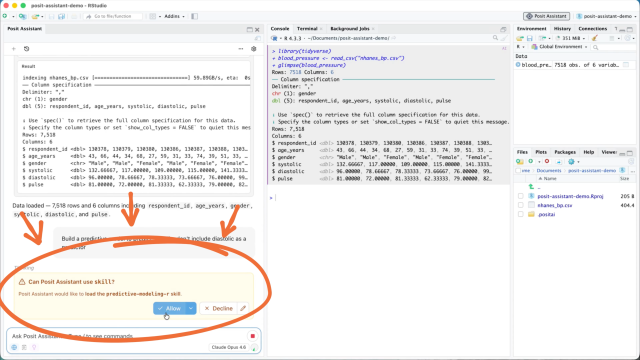Allow Posit Assistant to use the skill

click(169, 309)
